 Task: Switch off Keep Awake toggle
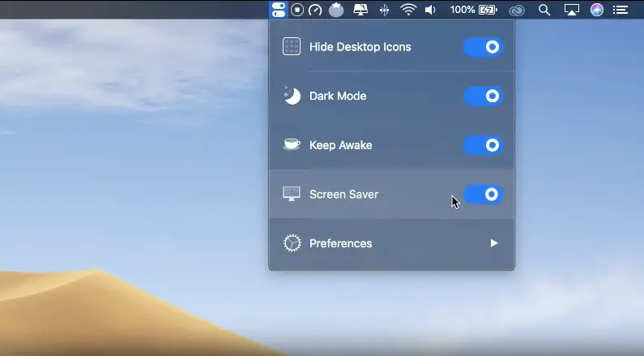pyautogui.click(x=483, y=145)
